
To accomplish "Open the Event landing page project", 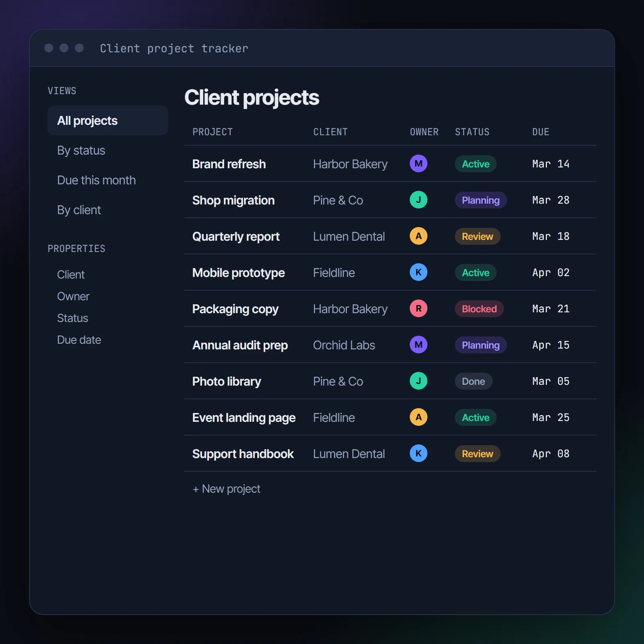I will pos(244,417).
